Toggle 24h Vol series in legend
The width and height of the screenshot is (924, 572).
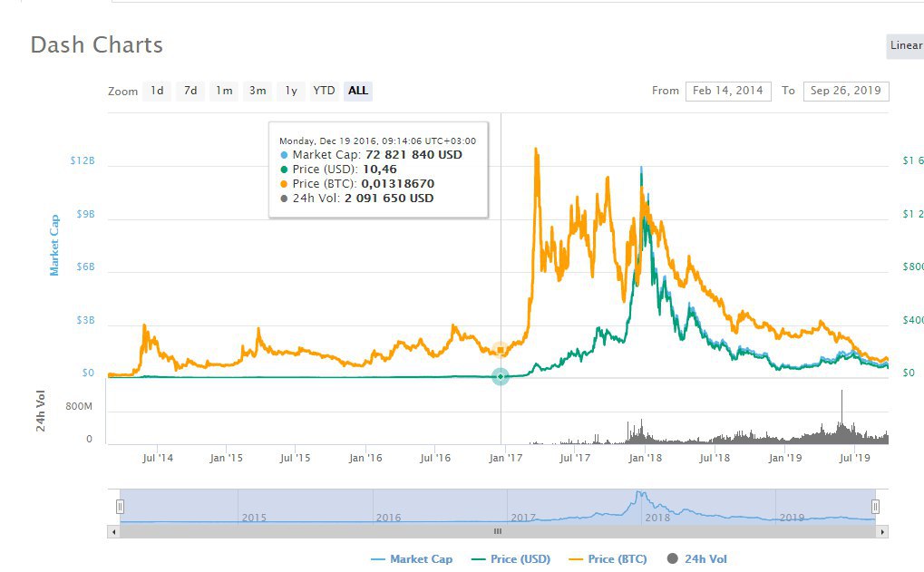pyautogui.click(x=697, y=558)
